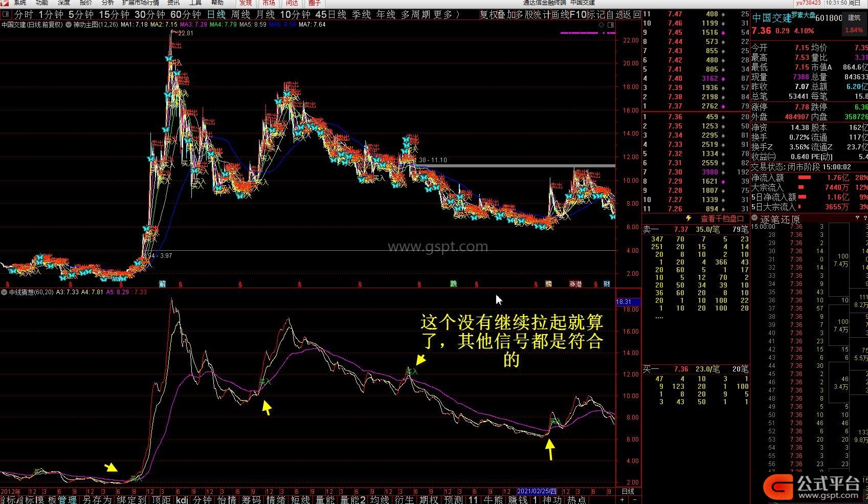Open the 功能 menu
The image size is (868, 504).
tap(42, 3)
